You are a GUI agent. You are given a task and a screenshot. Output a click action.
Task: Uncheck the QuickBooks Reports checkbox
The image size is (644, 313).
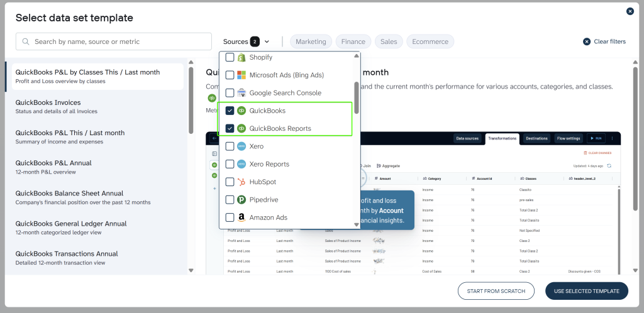coord(230,128)
